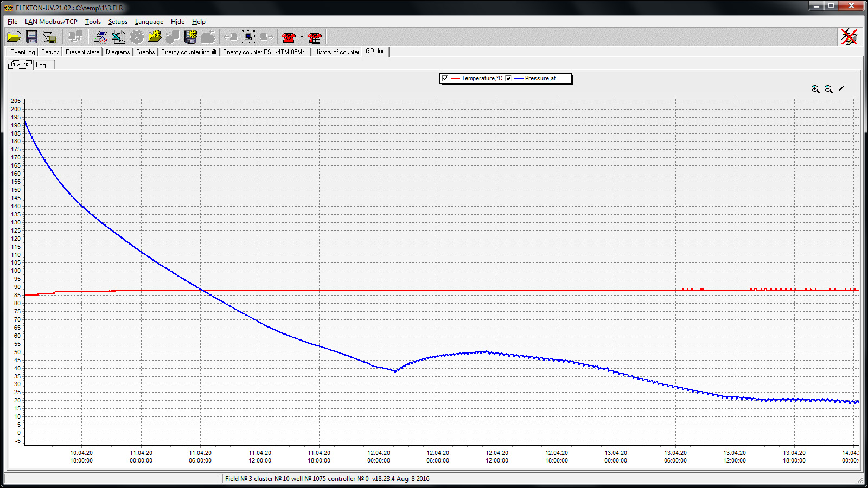Screen dimensions: 868x488
Task: Uncheck the Pressure,at. series checkbox
Action: [x=508, y=78]
